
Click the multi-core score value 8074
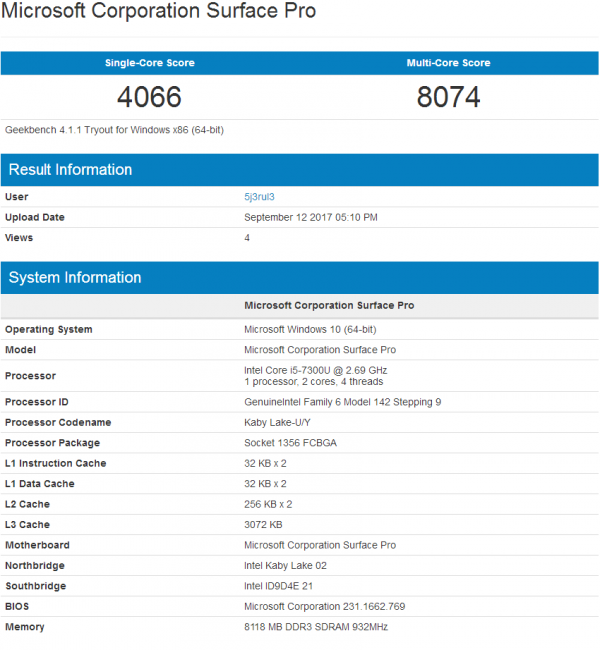point(448,97)
